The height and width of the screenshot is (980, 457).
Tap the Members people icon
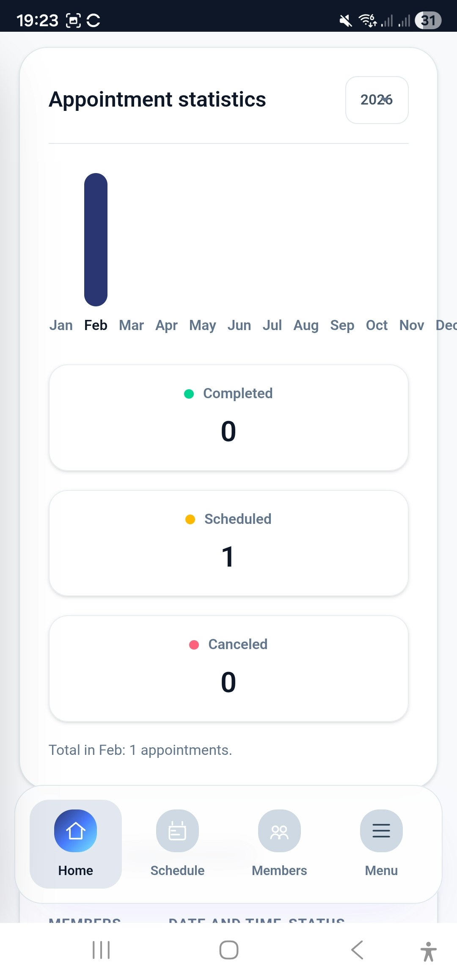point(279,831)
